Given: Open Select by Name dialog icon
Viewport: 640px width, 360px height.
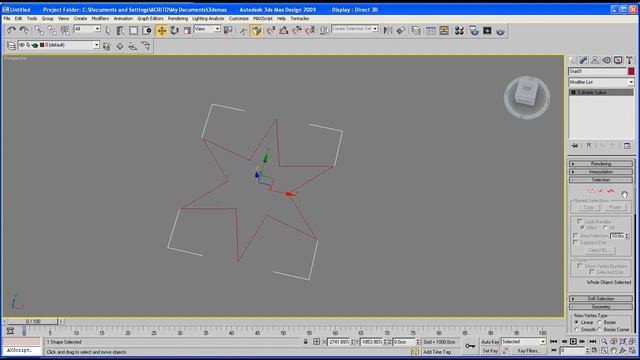Looking at the screenshot, I should point(120,30).
